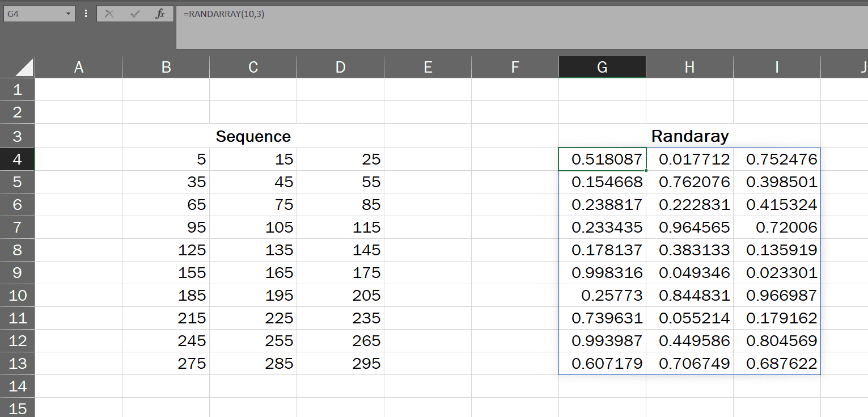Select the cell showing the Randaray title
The width and height of the screenshot is (868, 417).
coord(689,136)
